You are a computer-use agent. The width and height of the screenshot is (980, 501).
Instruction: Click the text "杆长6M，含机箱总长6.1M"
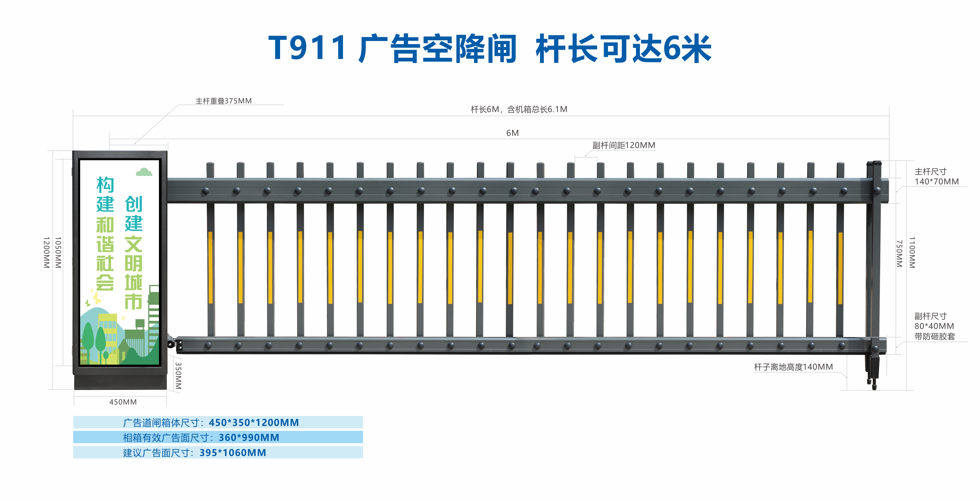519,109
